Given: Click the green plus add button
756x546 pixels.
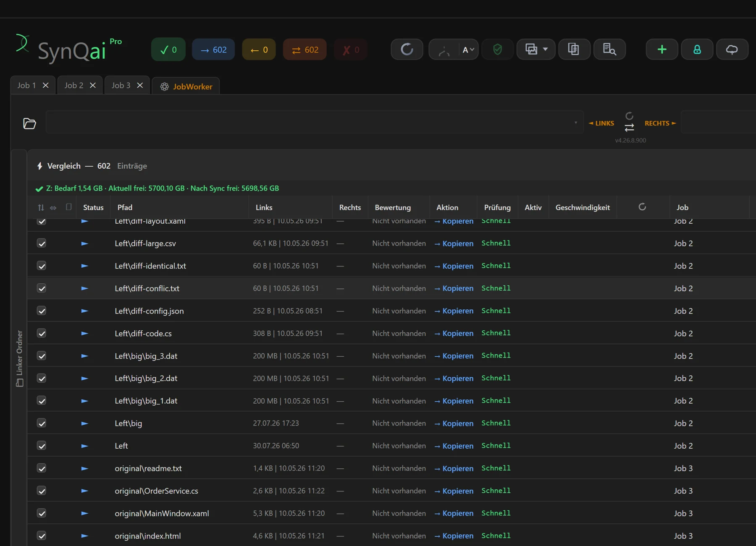Looking at the screenshot, I should click(662, 50).
